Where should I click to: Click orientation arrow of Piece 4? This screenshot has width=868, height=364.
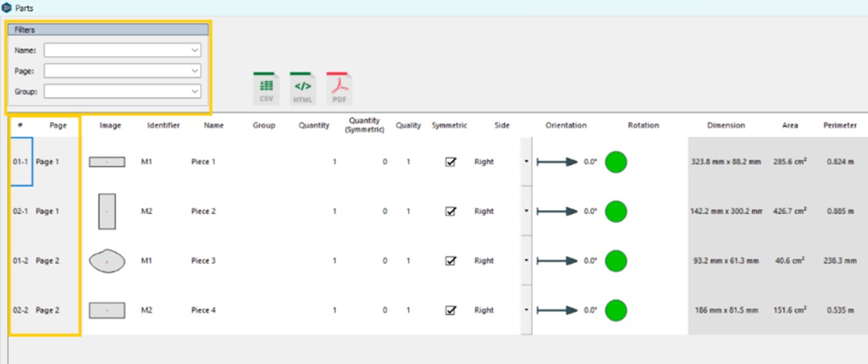558,310
